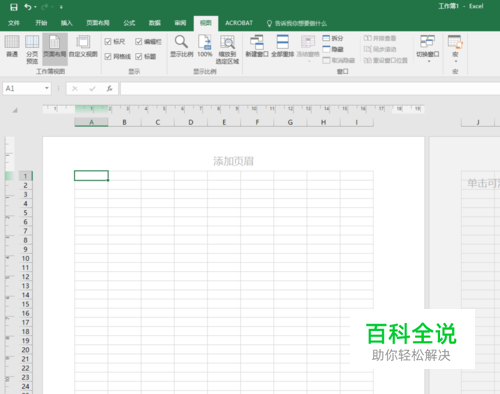Click the enter checkmark formula icon
This screenshot has height=394, width=500.
92,88
